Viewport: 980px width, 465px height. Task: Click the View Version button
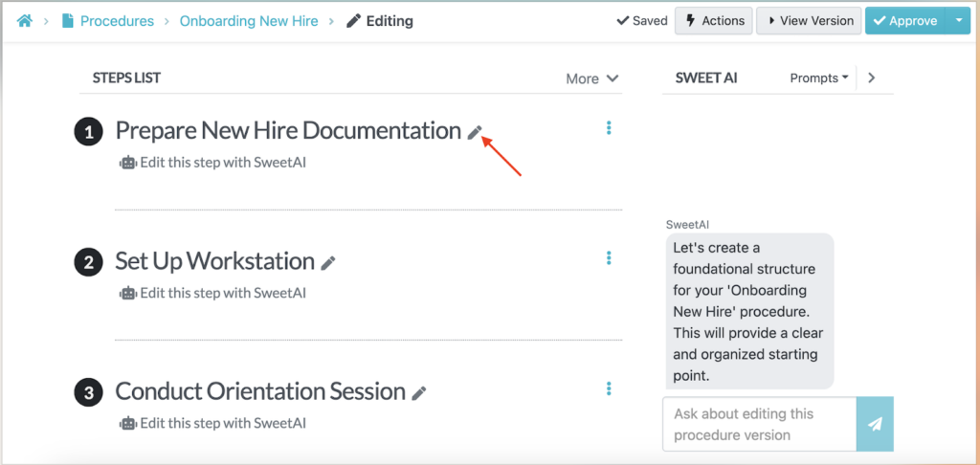click(808, 20)
